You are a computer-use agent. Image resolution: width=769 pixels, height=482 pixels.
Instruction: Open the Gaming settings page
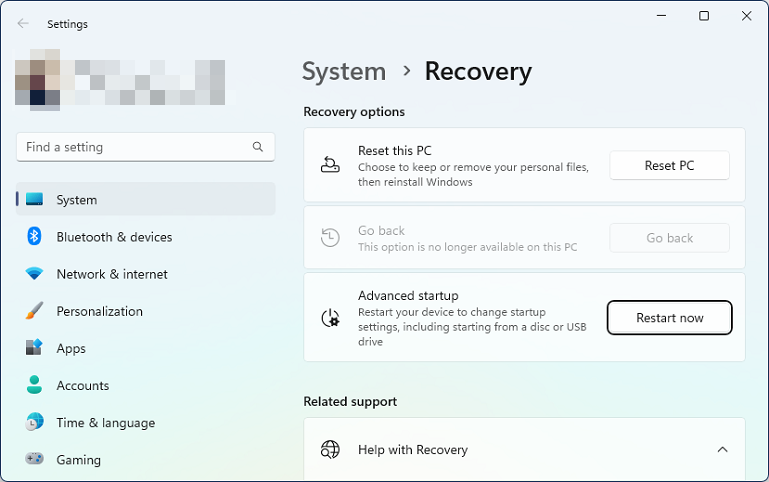click(146, 459)
